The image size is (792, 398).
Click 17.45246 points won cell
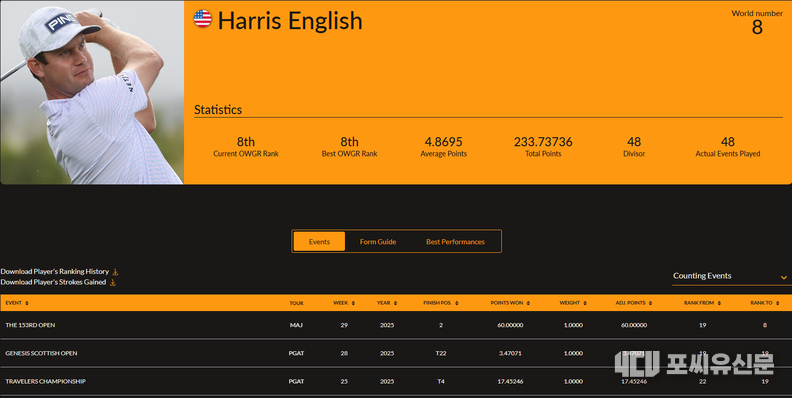[510, 382]
